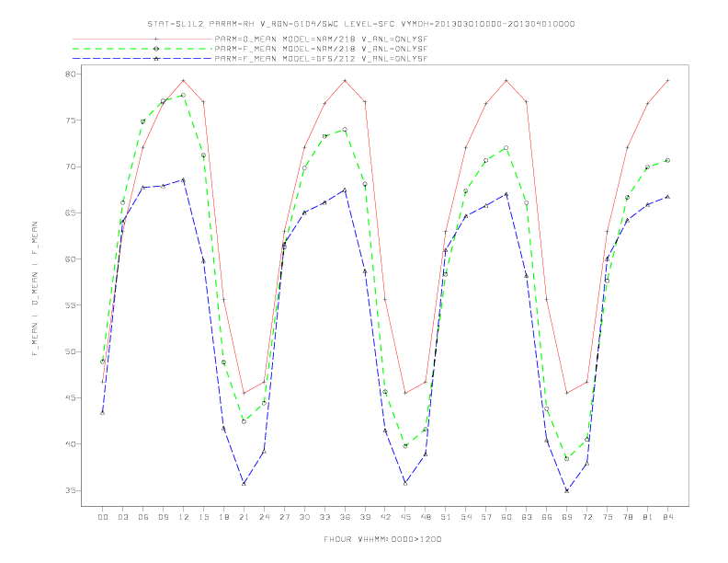Screen dimensions: 728x563
Task: Click green circle marker at hour 84
Action: coord(667,160)
